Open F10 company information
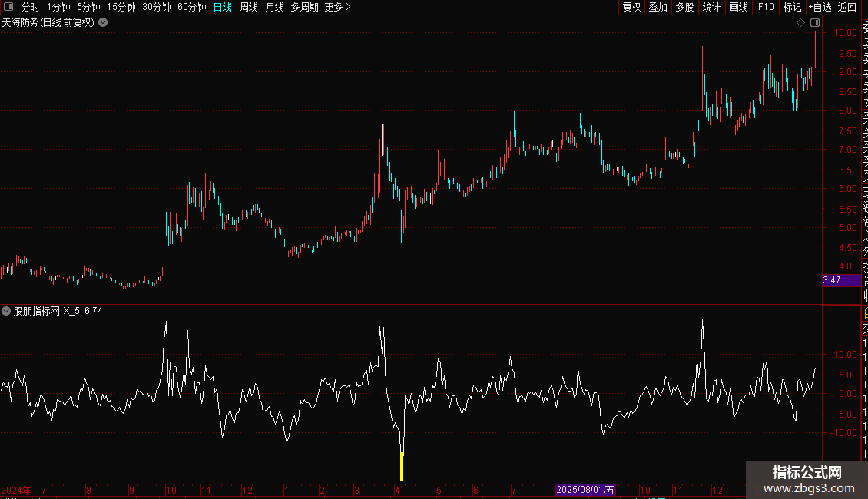This screenshot has width=868, height=499. pyautogui.click(x=766, y=7)
